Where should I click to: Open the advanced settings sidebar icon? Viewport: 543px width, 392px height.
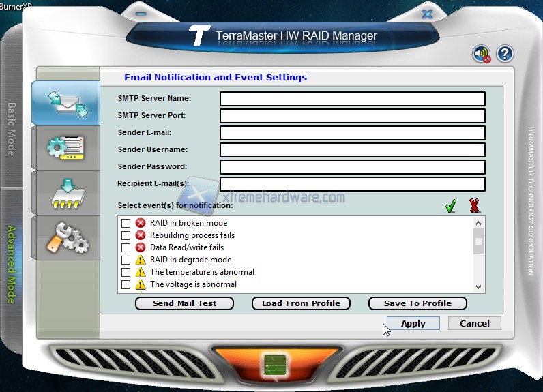66,147
